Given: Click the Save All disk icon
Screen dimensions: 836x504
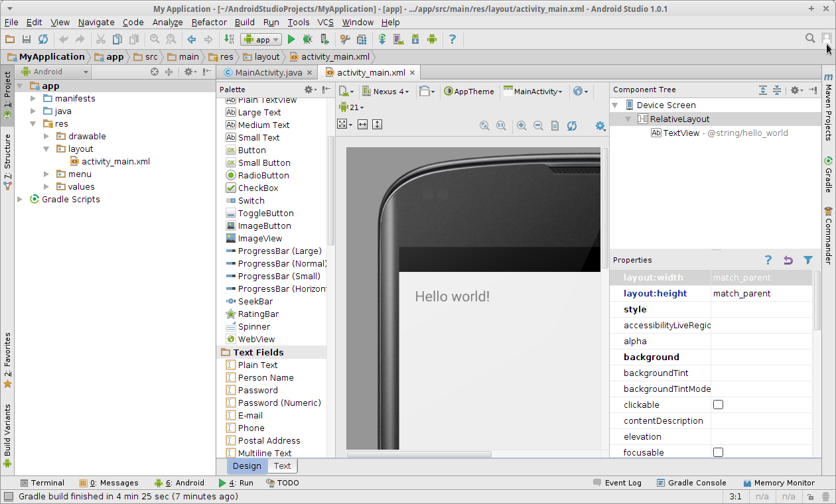Looking at the screenshot, I should pos(27,39).
